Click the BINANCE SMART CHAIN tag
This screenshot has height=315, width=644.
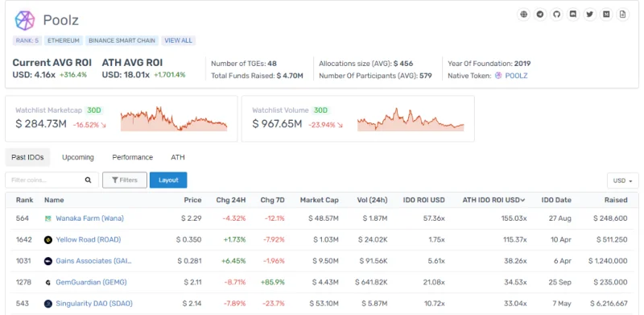click(x=122, y=40)
